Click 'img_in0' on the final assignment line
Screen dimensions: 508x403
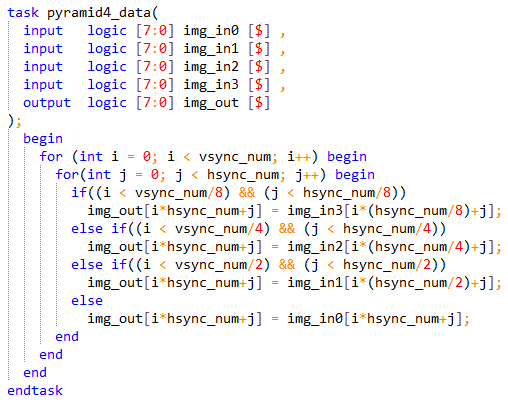tap(315, 319)
